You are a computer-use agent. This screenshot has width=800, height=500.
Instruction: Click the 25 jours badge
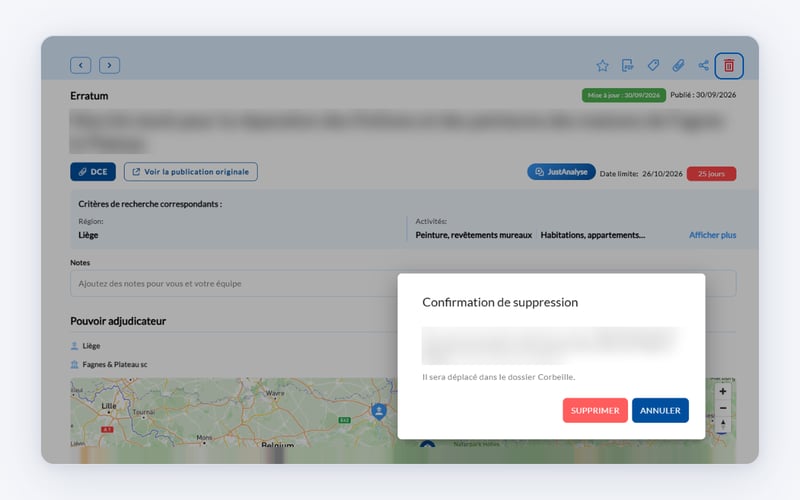711,173
